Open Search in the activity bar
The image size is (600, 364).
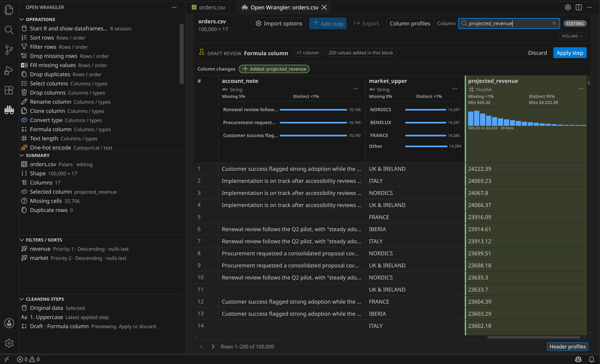click(9, 30)
